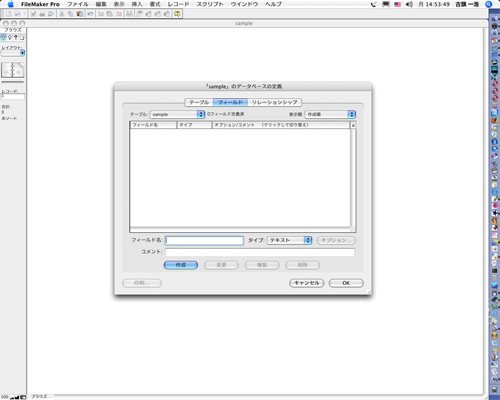Click the New Database toolbar icon

coord(9,14)
